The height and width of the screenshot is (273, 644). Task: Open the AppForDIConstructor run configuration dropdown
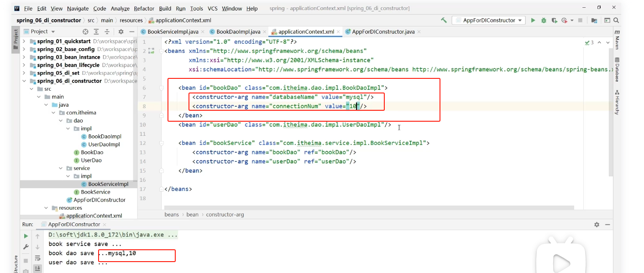(x=488, y=20)
